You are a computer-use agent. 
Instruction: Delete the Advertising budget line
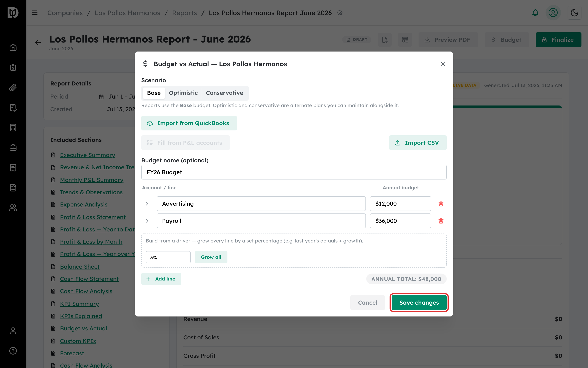tap(441, 204)
